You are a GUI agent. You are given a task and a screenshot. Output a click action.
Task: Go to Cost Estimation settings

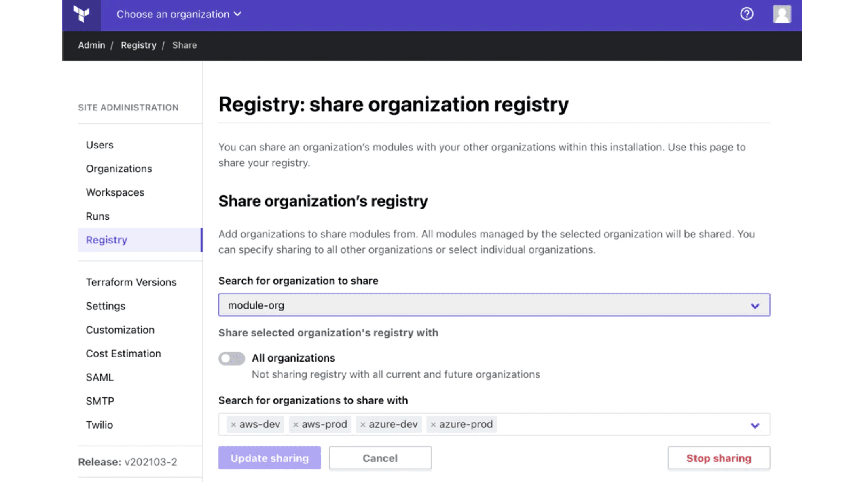123,353
